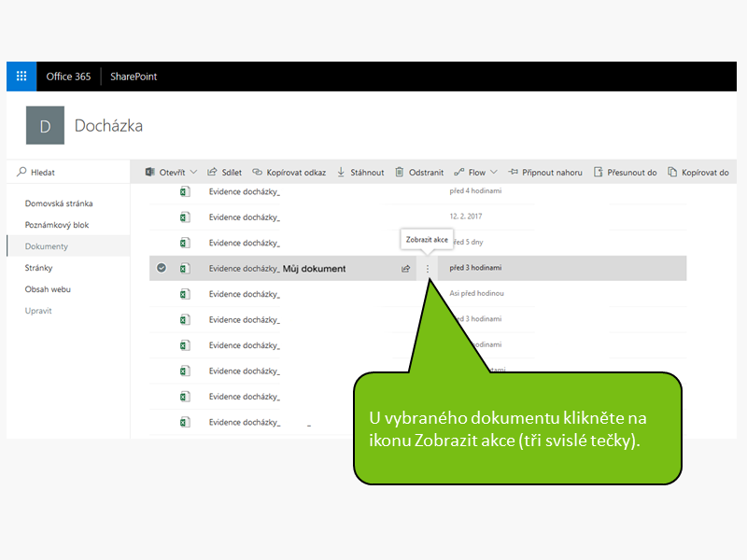This screenshot has height=560, width=747.
Task: Click the Upravit link in sidebar
Action: [x=38, y=311]
